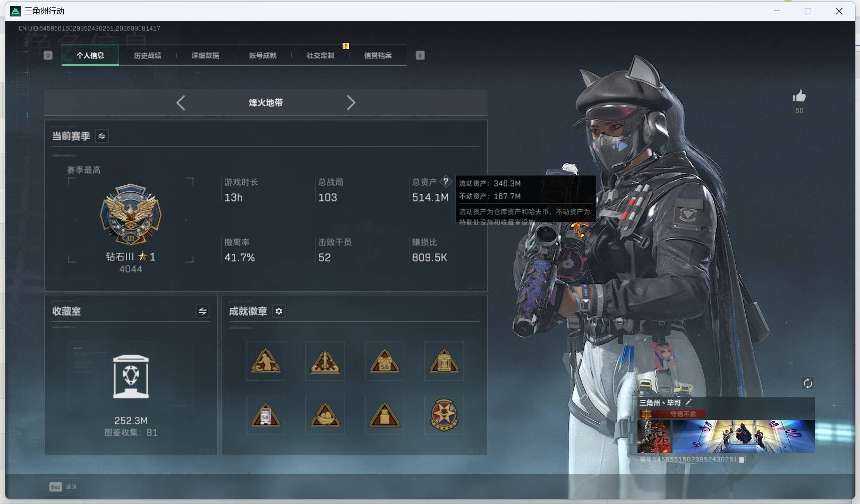Give a like with the thumbs-up icon
Screen dimensions: 860x504
tap(799, 96)
